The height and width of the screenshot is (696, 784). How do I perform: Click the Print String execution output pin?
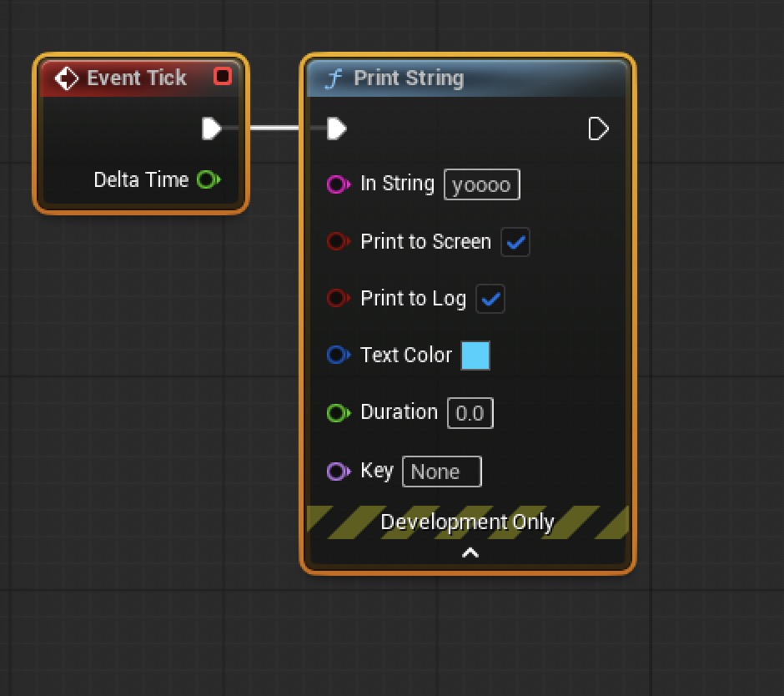599,129
